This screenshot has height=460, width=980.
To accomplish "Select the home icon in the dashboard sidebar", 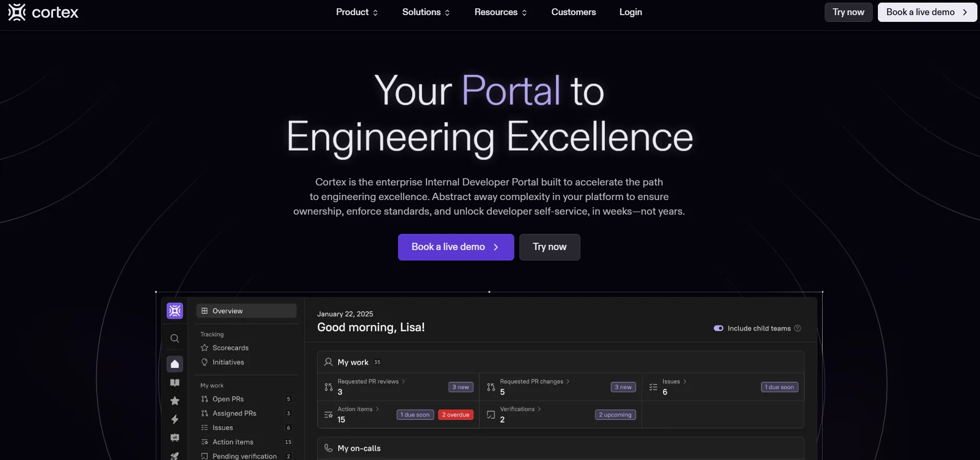I will point(175,364).
